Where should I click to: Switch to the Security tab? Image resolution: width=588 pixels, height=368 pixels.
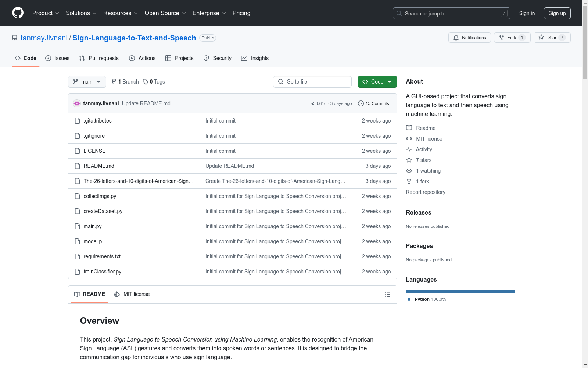(218, 58)
